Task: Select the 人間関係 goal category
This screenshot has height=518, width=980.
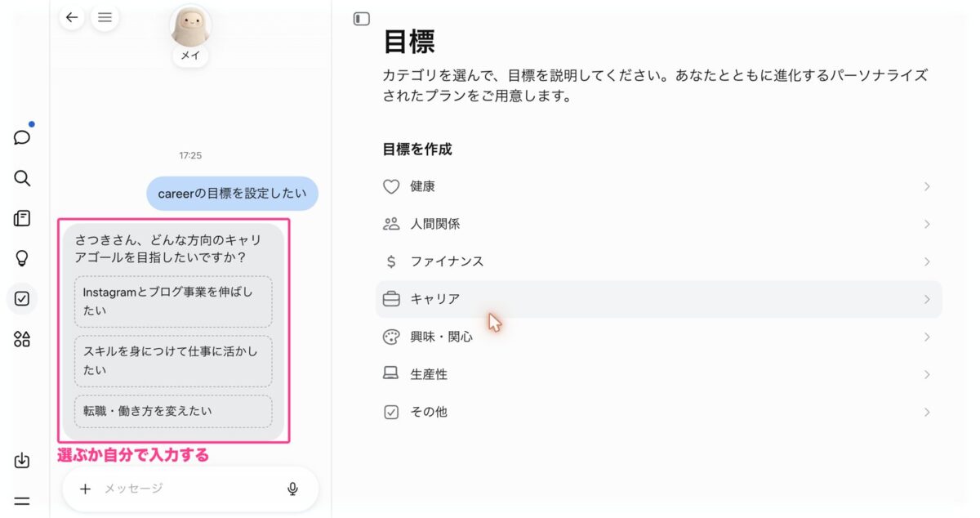Action: pos(658,224)
